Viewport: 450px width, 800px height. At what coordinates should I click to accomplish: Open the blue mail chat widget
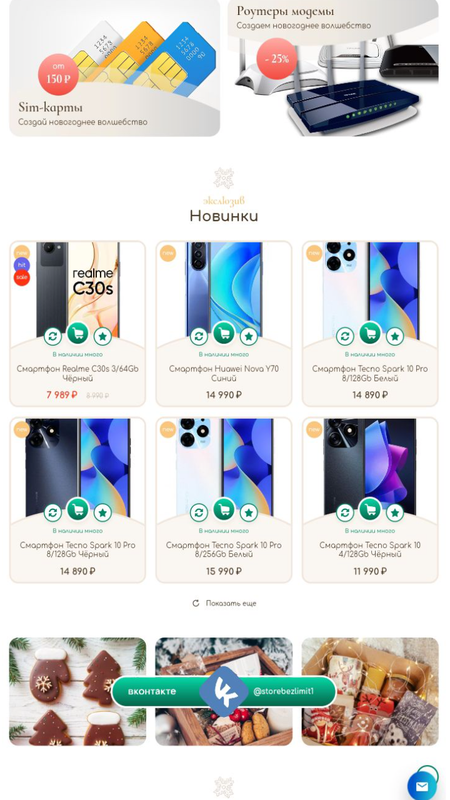(422, 786)
